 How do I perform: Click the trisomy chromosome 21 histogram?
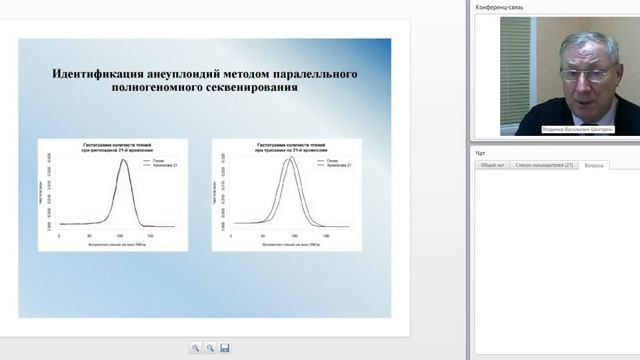pyautogui.click(x=287, y=195)
